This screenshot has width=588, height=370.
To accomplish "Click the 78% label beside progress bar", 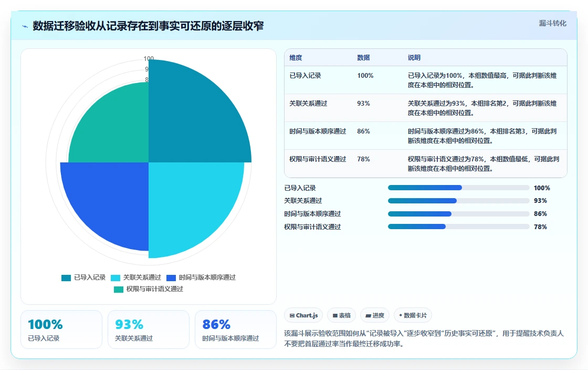I will (x=540, y=227).
